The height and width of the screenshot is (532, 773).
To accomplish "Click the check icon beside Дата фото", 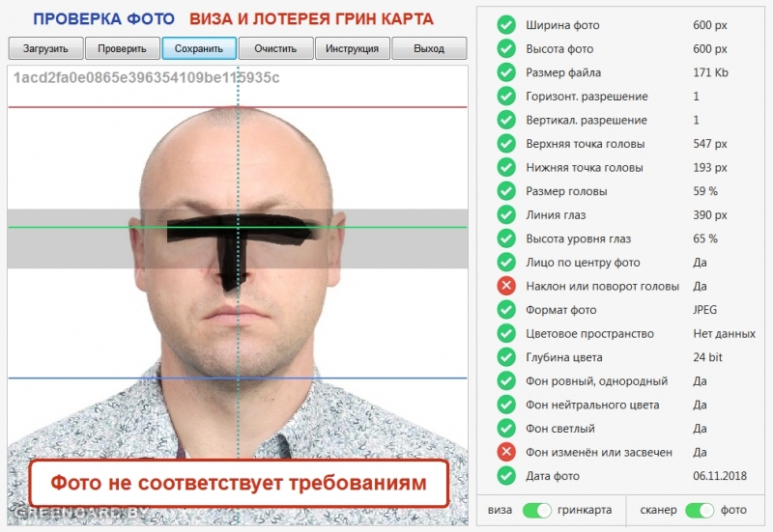I will click(506, 475).
